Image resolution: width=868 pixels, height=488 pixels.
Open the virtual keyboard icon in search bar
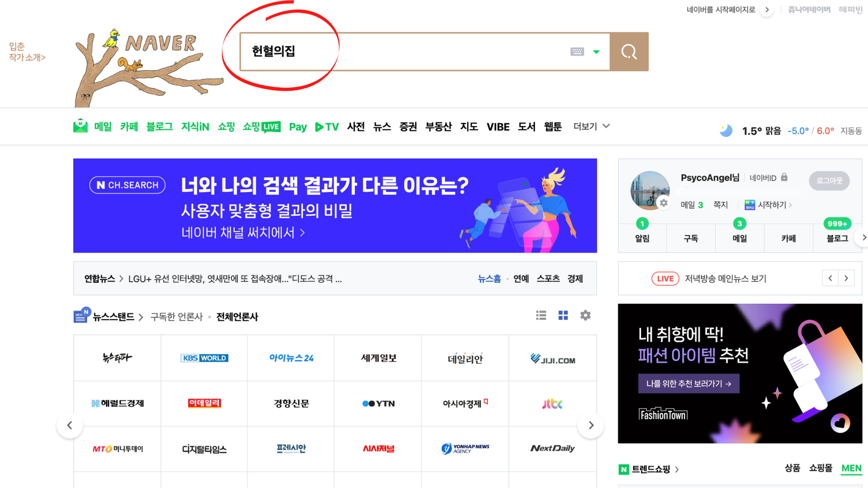[x=577, y=52]
